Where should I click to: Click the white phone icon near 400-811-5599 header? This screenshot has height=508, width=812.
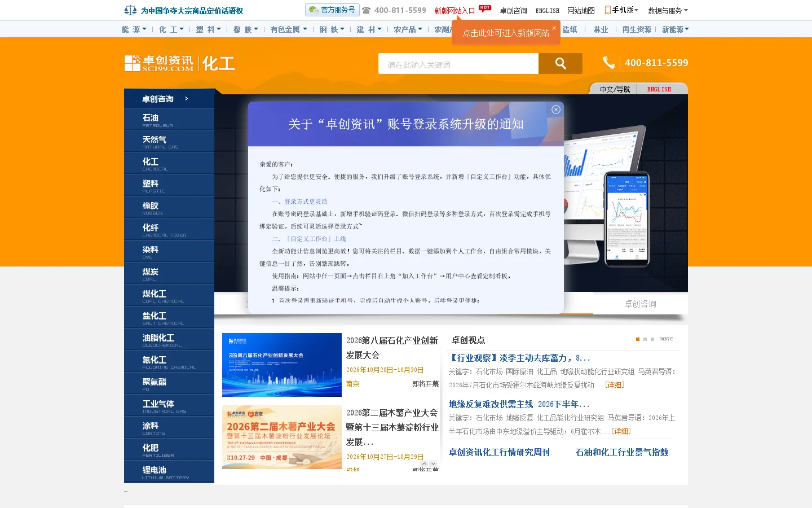pos(608,63)
